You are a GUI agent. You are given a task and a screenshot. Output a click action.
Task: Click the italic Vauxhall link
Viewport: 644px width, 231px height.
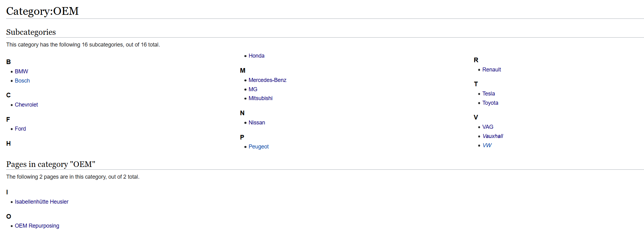(492, 136)
